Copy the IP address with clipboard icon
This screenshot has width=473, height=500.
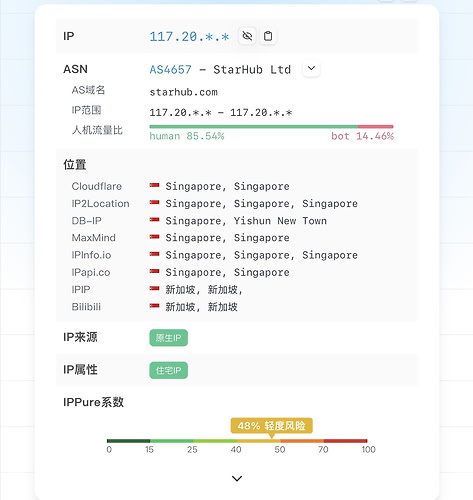pyautogui.click(x=268, y=36)
